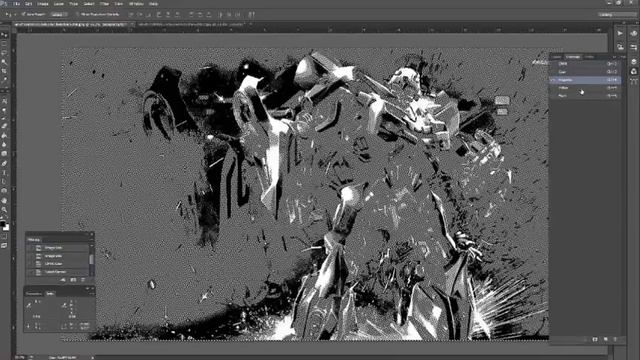Switch to the Properties tab
The width and height of the screenshot is (640, 360).
click(x=34, y=293)
